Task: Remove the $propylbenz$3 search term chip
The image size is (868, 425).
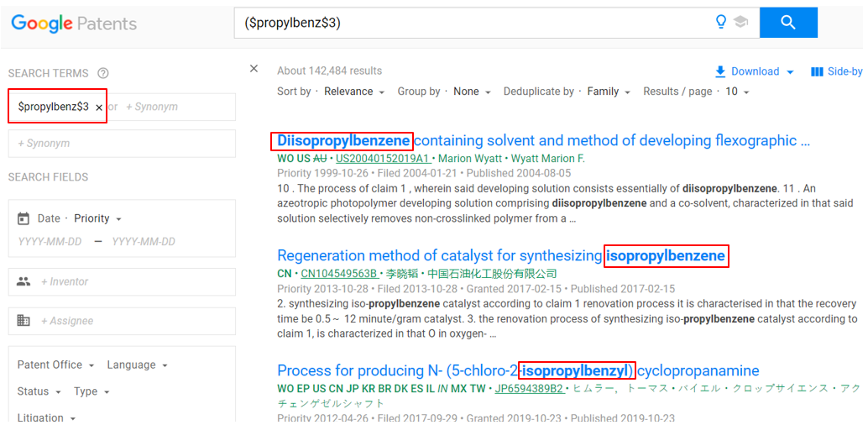Action: click(x=99, y=108)
